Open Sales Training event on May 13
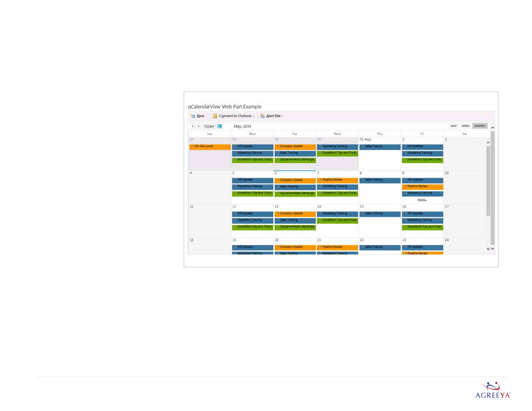Screen dimensions: 532x411 point(295,221)
